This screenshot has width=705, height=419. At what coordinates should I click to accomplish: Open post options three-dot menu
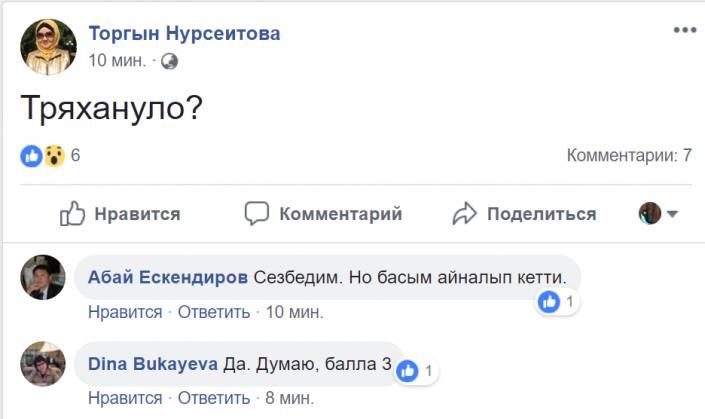[683, 30]
